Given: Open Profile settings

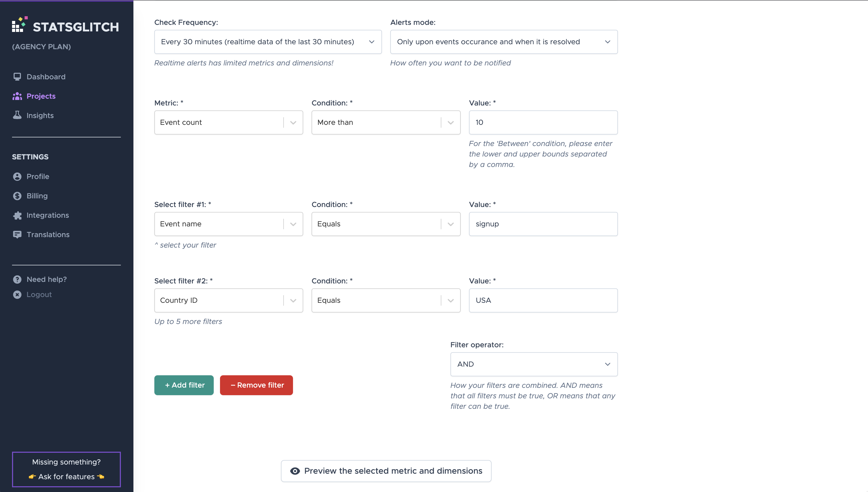Looking at the screenshot, I should [38, 176].
